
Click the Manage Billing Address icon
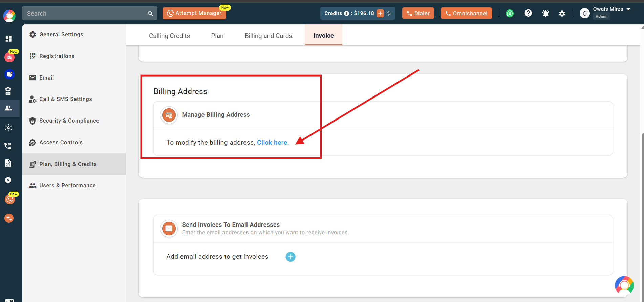169,115
